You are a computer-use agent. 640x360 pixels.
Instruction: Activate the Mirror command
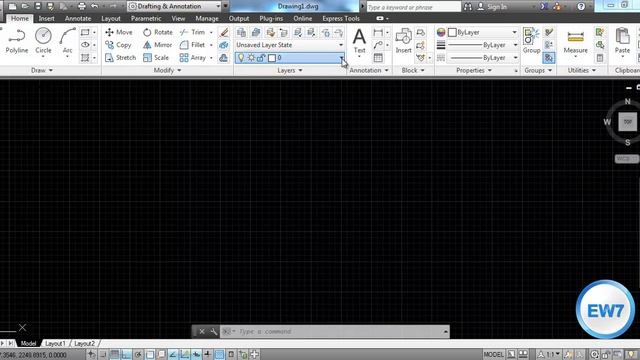[158, 45]
